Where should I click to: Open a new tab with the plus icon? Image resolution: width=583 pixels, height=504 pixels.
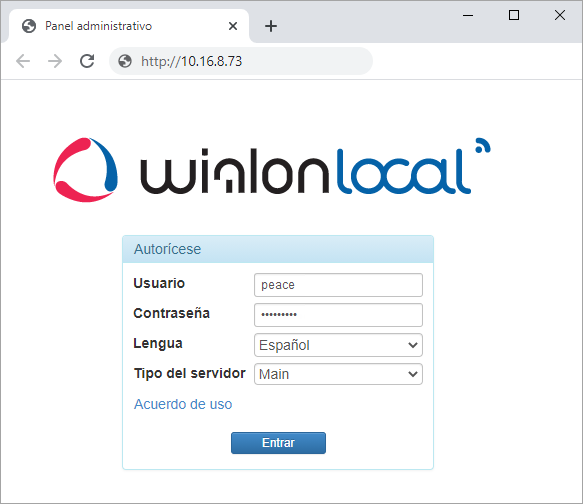click(x=271, y=26)
